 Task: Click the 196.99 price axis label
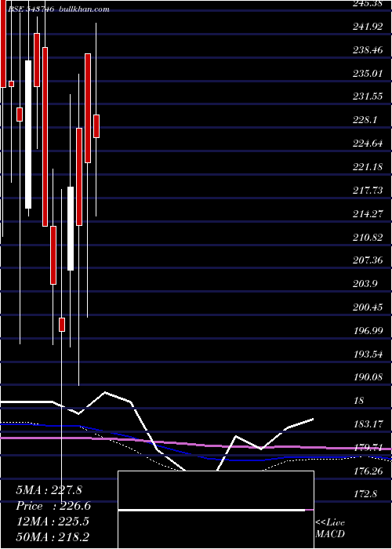[368, 331]
